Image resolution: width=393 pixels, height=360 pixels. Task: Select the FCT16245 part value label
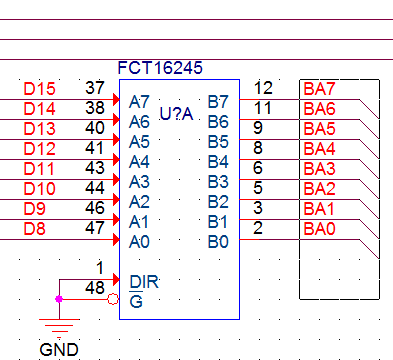pos(160,68)
